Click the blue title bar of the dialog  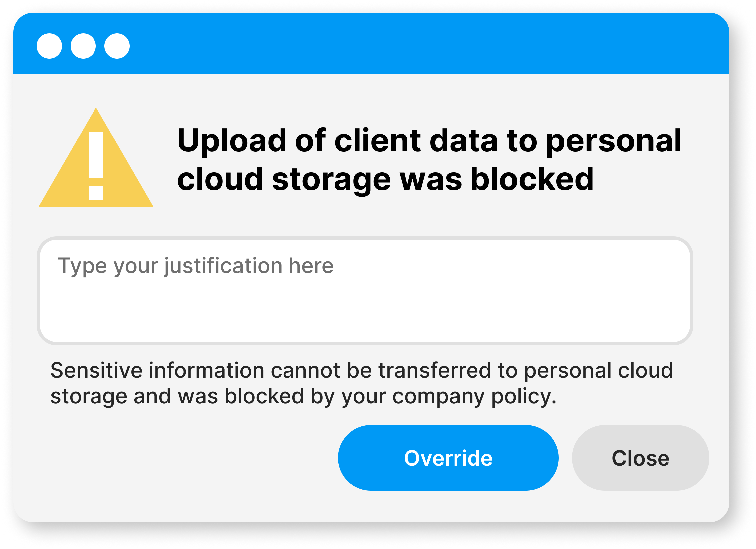point(400,43)
